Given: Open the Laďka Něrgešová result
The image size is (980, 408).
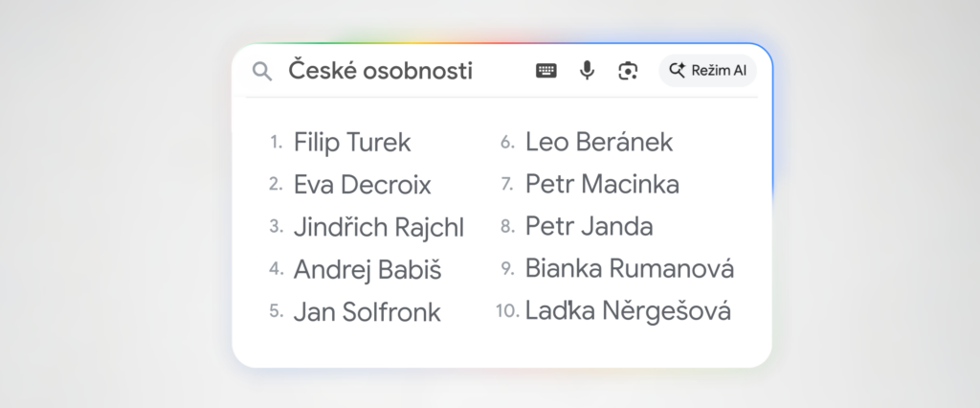Looking at the screenshot, I should pyautogui.click(x=628, y=311).
